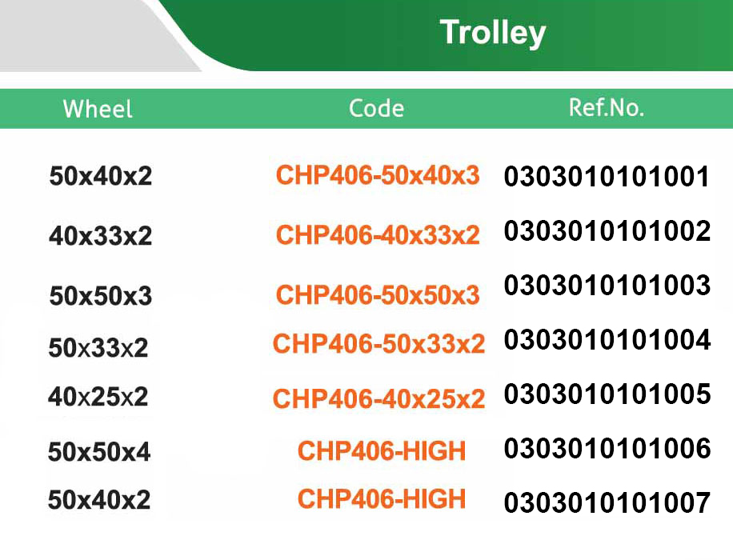Select the Code column header
Image resolution: width=733 pixels, height=560 pixels.
coord(376,109)
